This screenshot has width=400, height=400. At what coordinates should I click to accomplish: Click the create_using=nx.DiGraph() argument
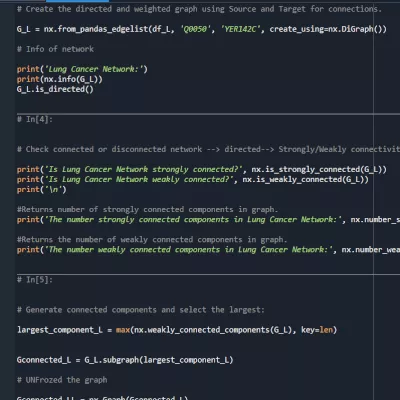tap(328, 29)
